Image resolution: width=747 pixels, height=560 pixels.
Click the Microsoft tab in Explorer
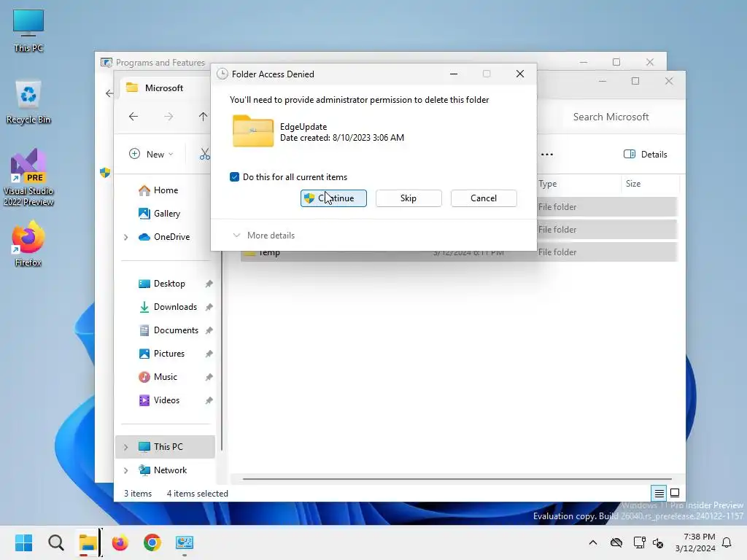[164, 88]
